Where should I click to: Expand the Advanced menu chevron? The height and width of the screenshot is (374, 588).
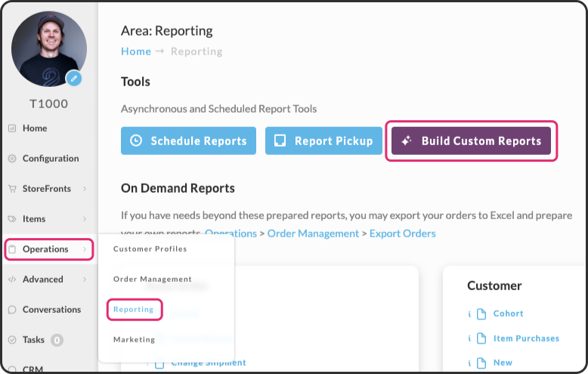[x=85, y=280]
